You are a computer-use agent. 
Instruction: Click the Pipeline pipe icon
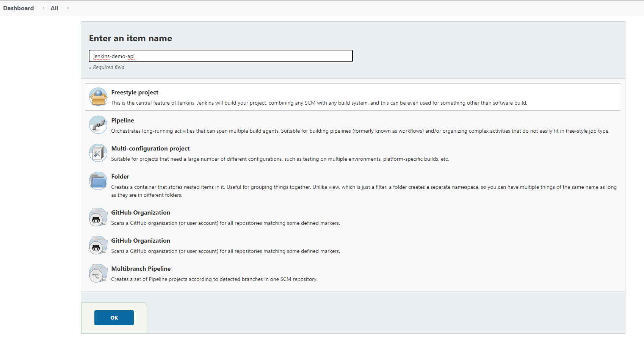[x=98, y=125]
